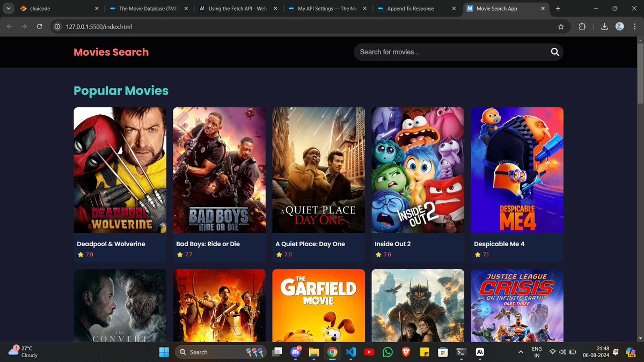Select the Movie Search App tab
This screenshot has height=362, width=644.
click(x=506, y=9)
